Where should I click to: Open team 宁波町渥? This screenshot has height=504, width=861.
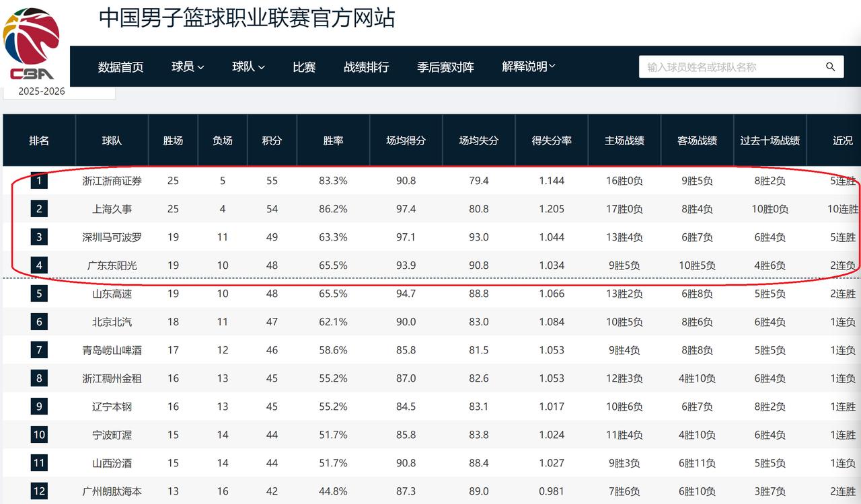(112, 435)
